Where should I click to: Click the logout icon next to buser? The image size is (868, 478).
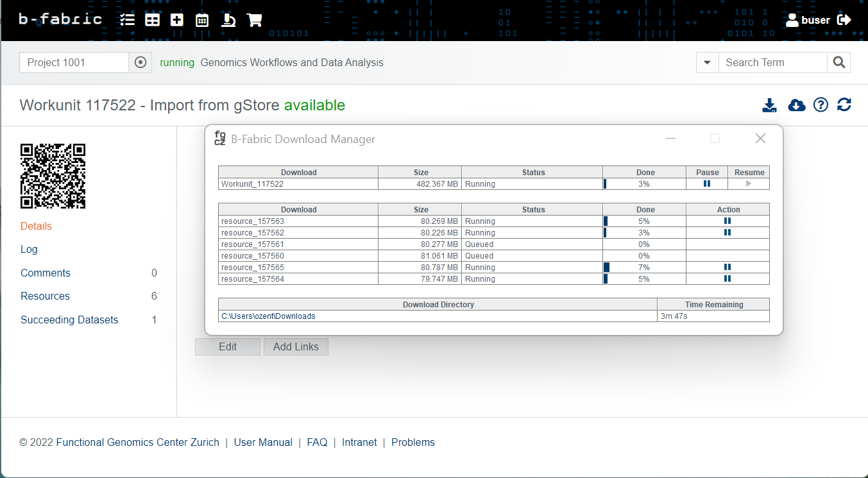tap(844, 20)
